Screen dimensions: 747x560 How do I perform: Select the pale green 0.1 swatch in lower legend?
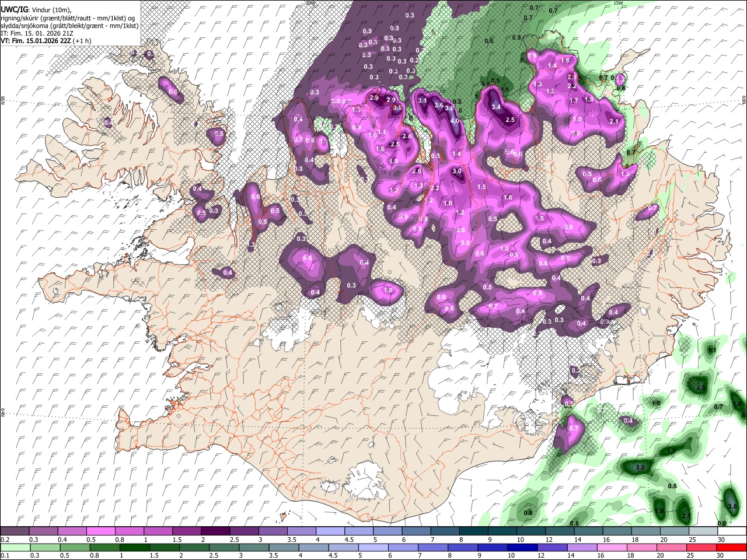[x=15, y=547]
